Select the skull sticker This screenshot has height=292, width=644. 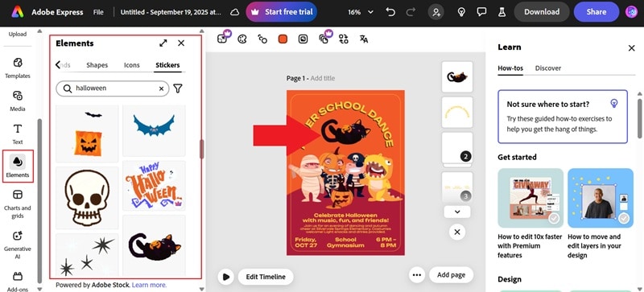click(87, 198)
